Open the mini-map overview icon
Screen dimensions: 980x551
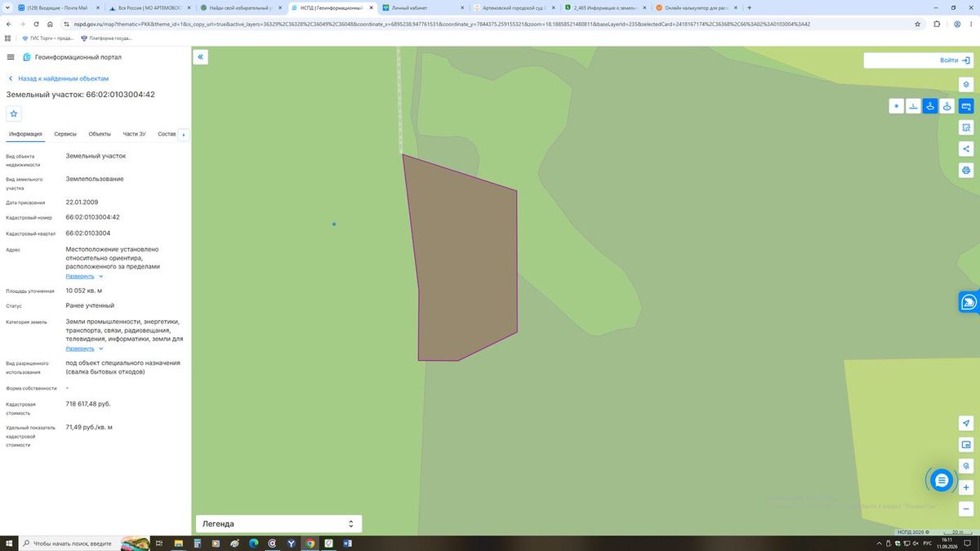coord(966,445)
